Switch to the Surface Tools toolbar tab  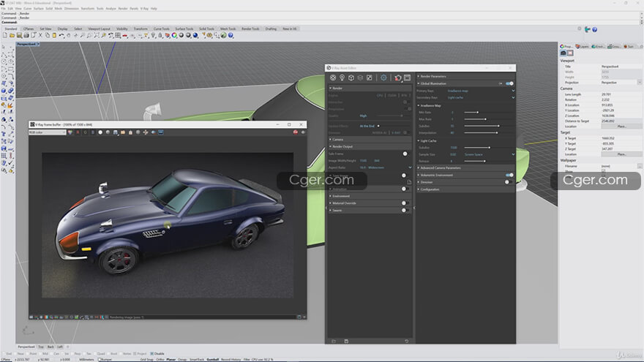(x=184, y=29)
